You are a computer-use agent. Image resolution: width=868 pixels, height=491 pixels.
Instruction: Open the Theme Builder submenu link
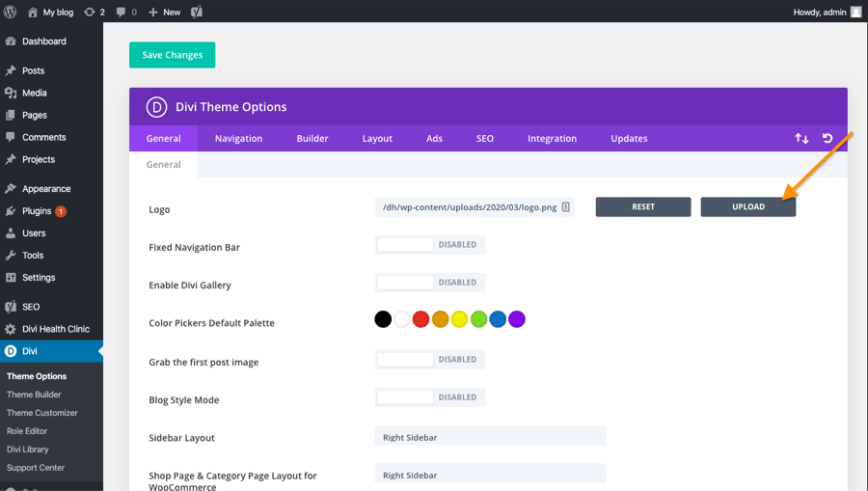pos(34,395)
